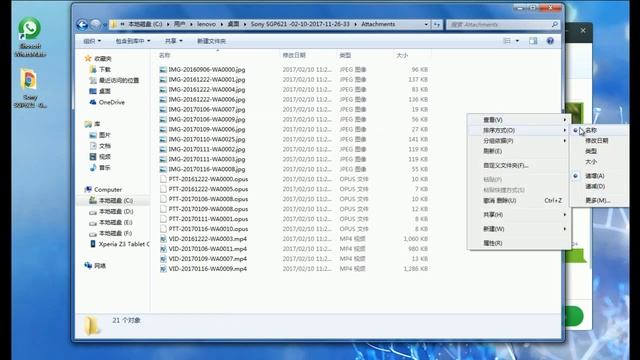Select the file icon of PTT-20161222-WA0000.opus
This screenshot has width=640, height=360.
pyautogui.click(x=163, y=179)
